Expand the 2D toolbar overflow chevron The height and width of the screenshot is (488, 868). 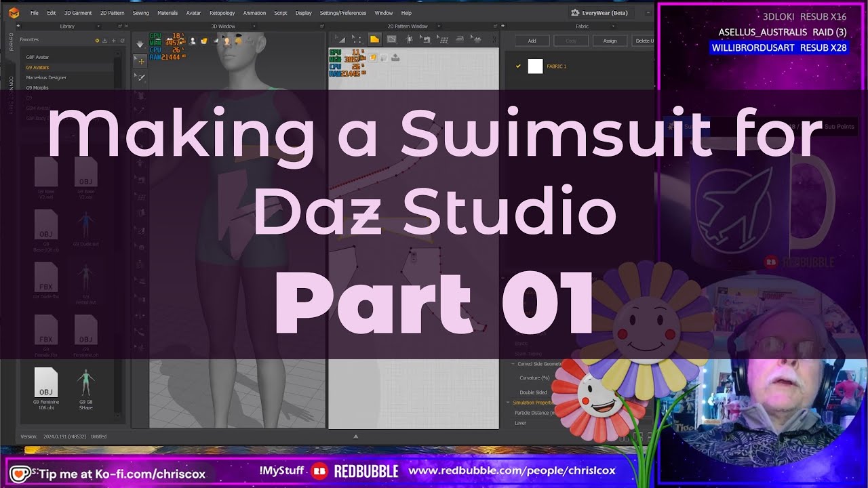pos(494,39)
